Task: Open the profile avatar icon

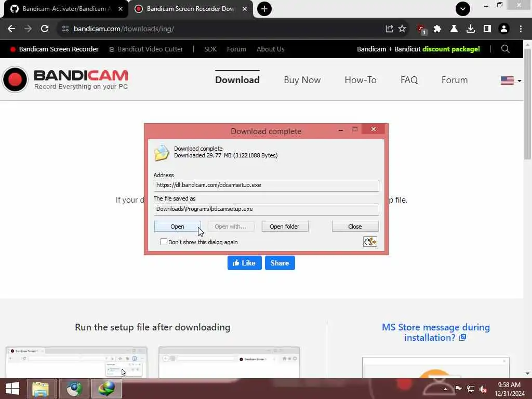Action: pos(504,29)
